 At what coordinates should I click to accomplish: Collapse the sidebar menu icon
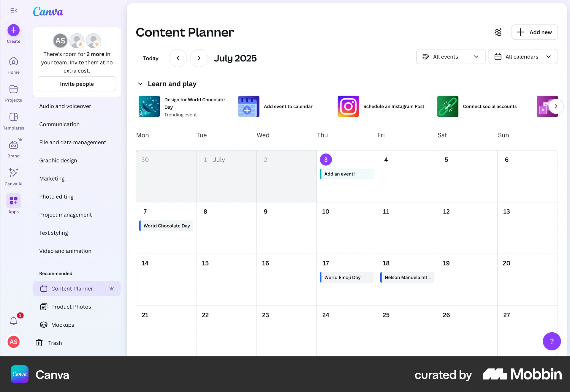click(x=14, y=11)
